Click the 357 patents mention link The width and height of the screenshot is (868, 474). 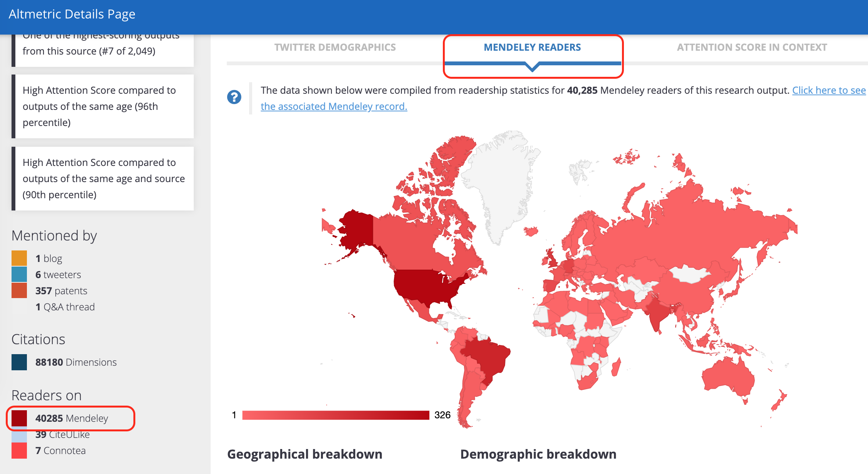click(x=61, y=291)
